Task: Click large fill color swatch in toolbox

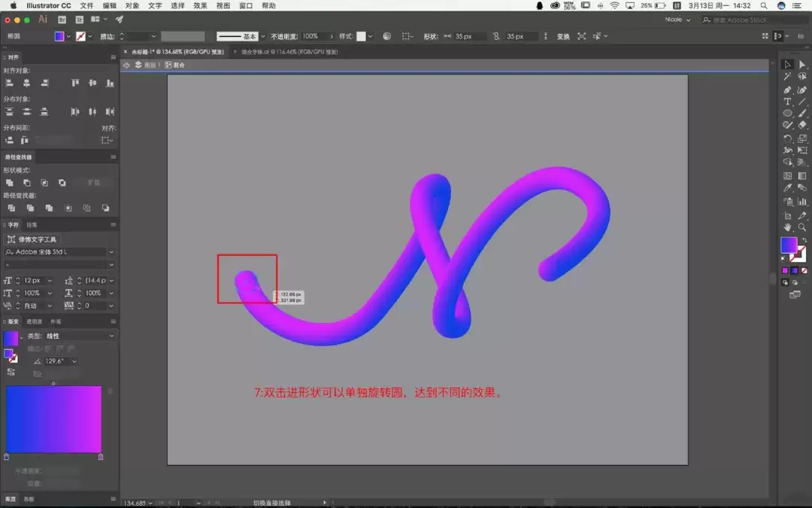Action: 788,245
